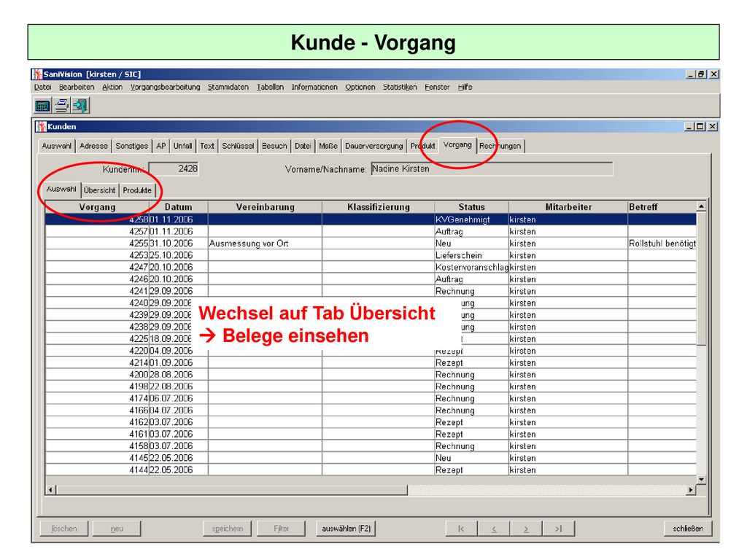Click the Kunden window title icon
The image size is (747, 560).
(41, 127)
